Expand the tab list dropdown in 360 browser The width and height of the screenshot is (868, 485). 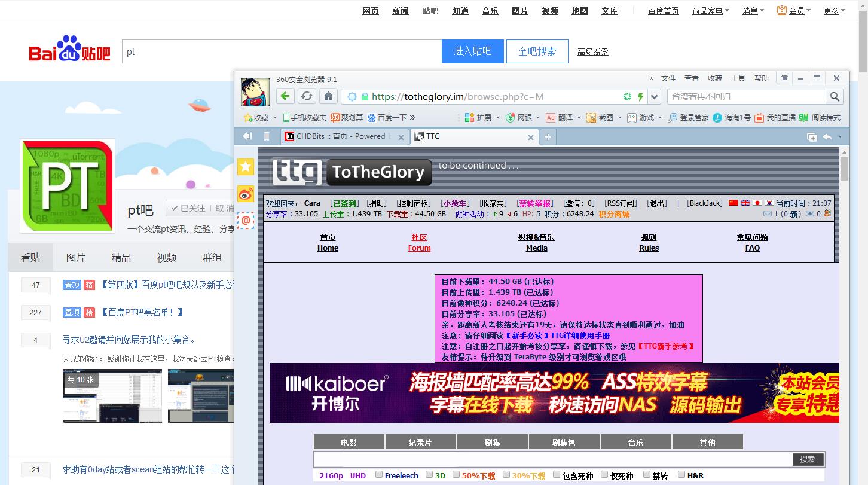pos(840,137)
